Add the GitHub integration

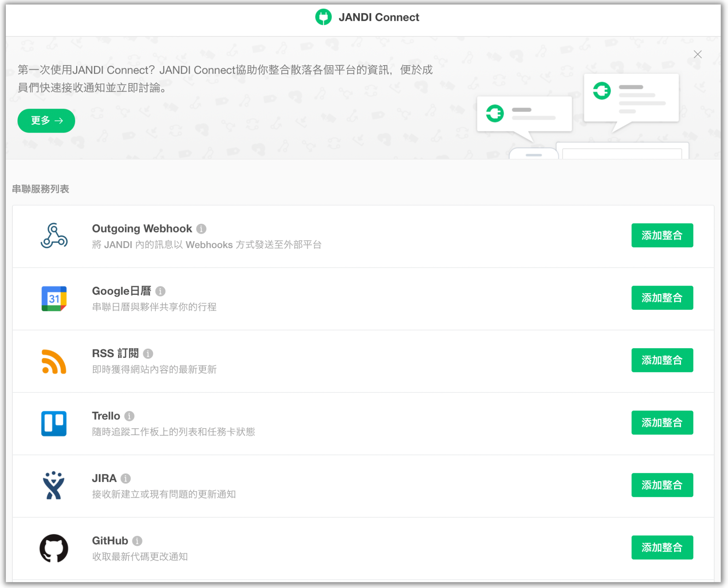point(662,547)
